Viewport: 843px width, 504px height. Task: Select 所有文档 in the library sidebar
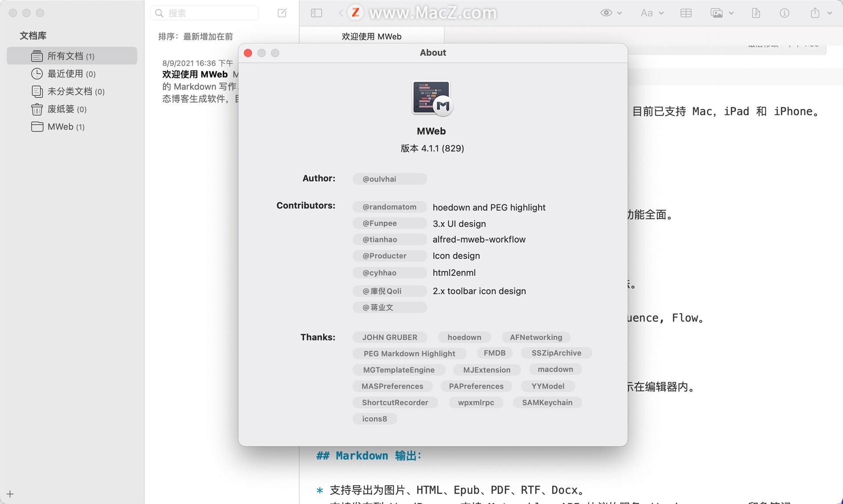point(72,56)
